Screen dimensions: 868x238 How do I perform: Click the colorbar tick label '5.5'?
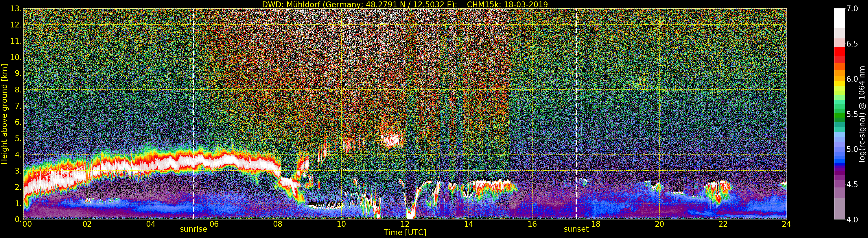click(x=852, y=114)
